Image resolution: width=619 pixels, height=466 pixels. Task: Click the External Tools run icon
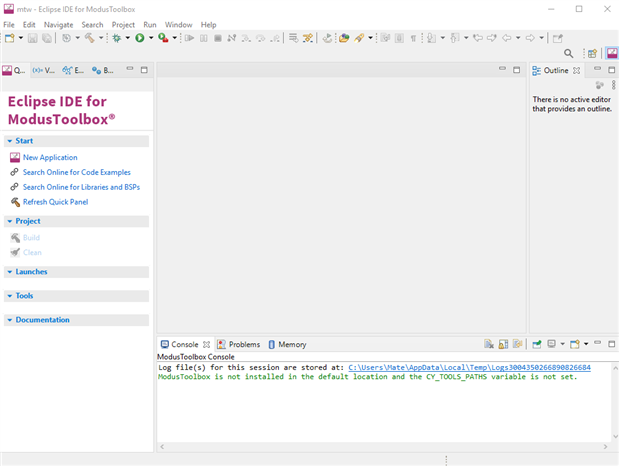click(163, 38)
